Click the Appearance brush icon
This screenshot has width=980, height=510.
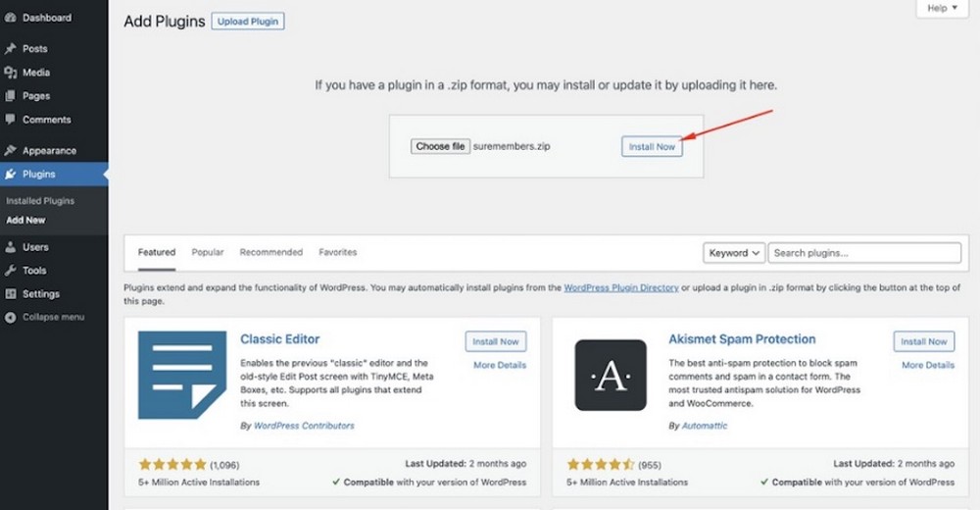(x=10, y=150)
